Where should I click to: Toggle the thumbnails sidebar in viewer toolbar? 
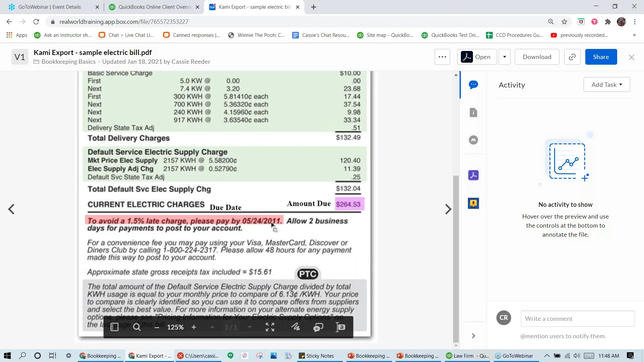click(114, 327)
